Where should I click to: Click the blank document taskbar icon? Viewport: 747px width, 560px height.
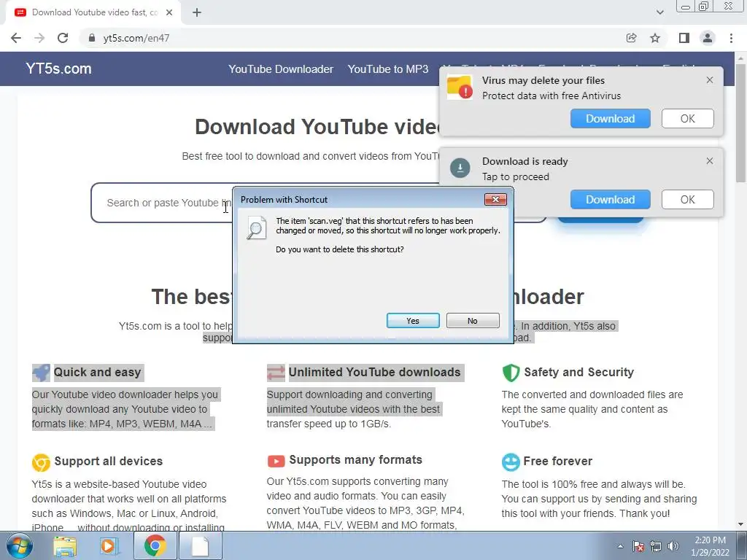(201, 546)
